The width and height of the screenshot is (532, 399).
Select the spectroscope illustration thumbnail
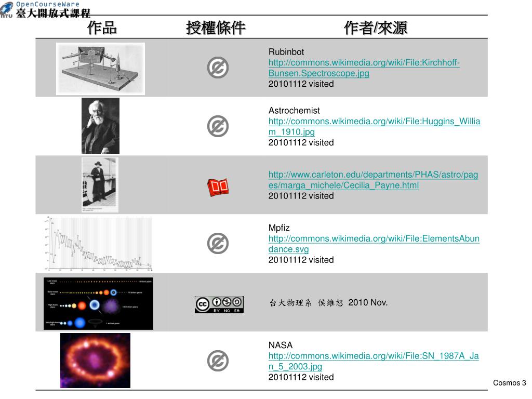[100, 69]
